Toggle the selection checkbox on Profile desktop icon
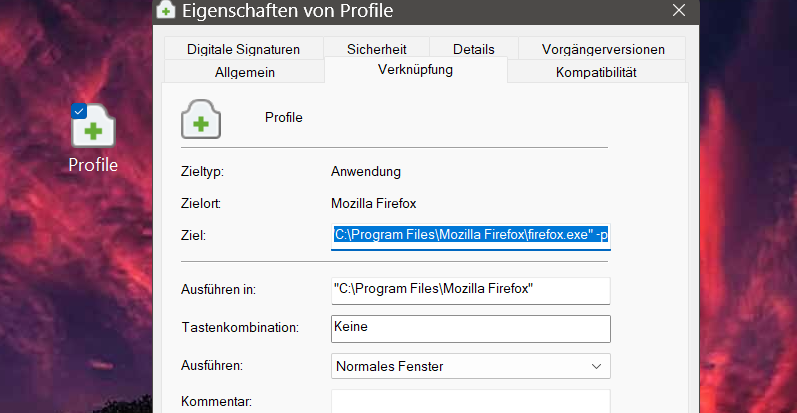The width and height of the screenshot is (797, 413). tap(79, 111)
